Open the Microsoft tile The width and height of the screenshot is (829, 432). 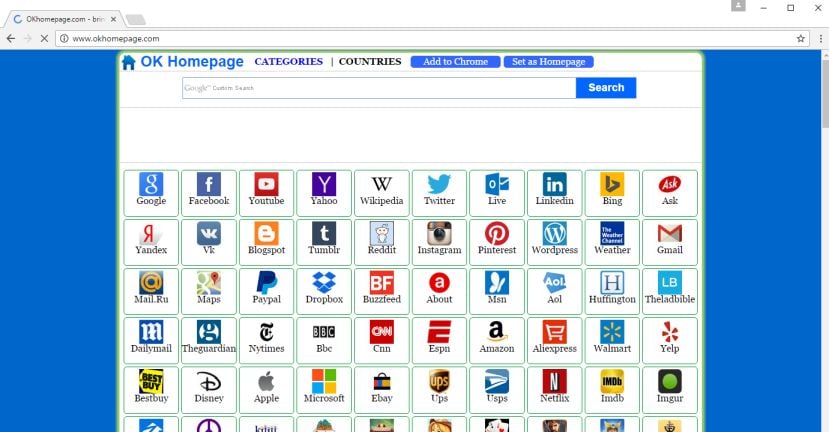point(324,390)
